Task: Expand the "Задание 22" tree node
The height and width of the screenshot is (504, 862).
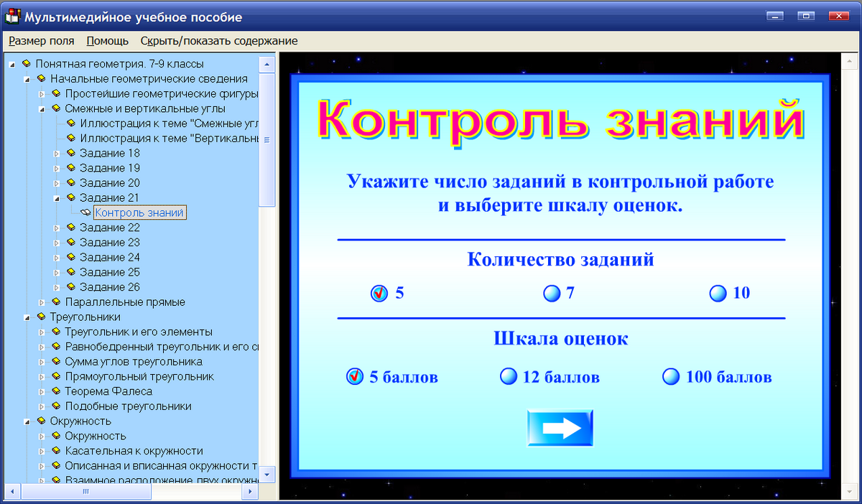Action: point(56,228)
